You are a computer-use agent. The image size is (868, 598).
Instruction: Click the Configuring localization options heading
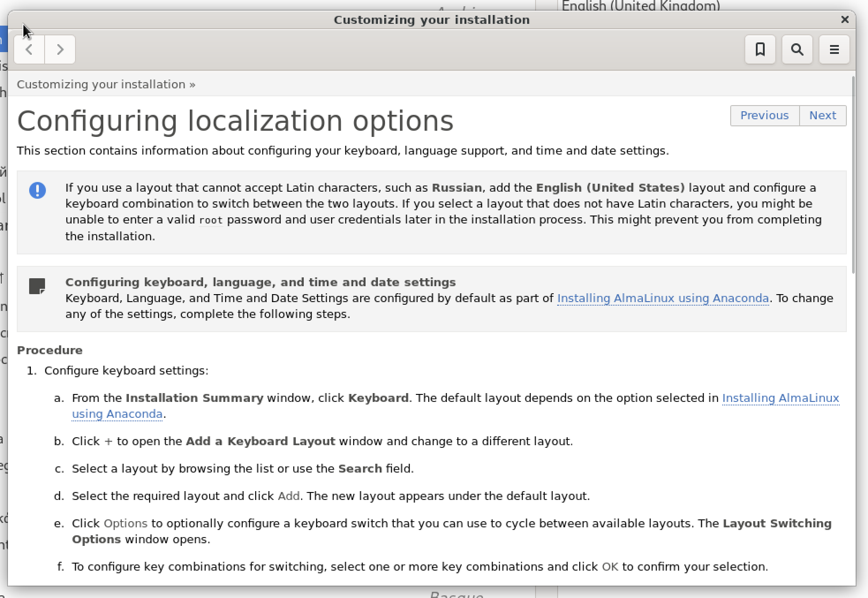point(235,121)
